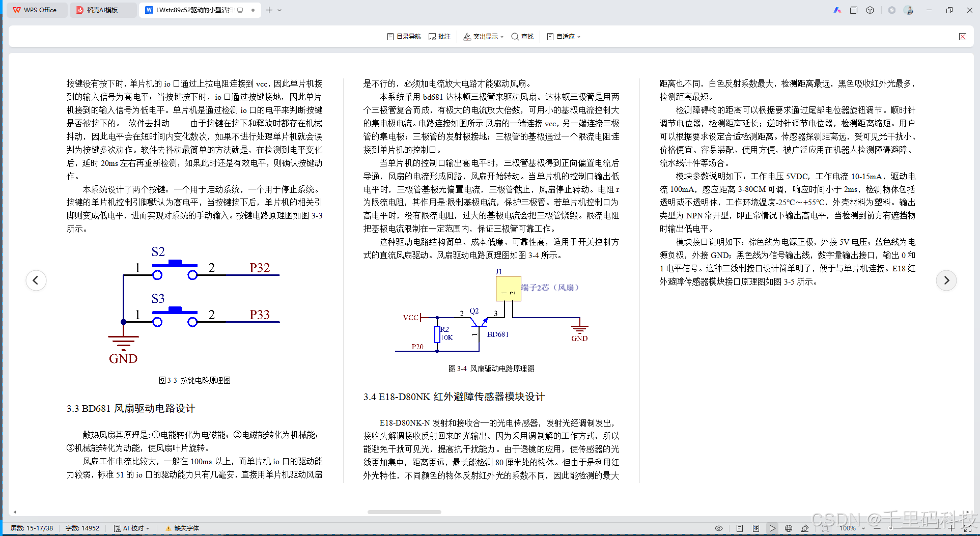Click the BD681 transistor label

pos(498,334)
